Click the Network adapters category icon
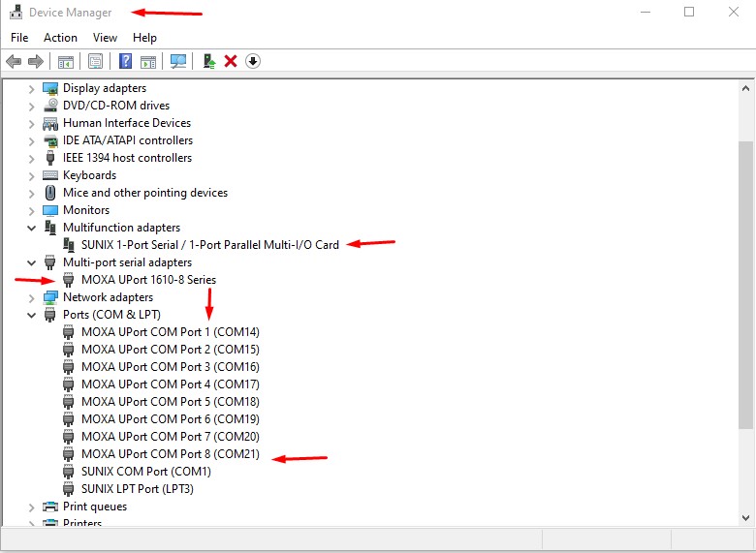The width and height of the screenshot is (756, 553). (50, 297)
